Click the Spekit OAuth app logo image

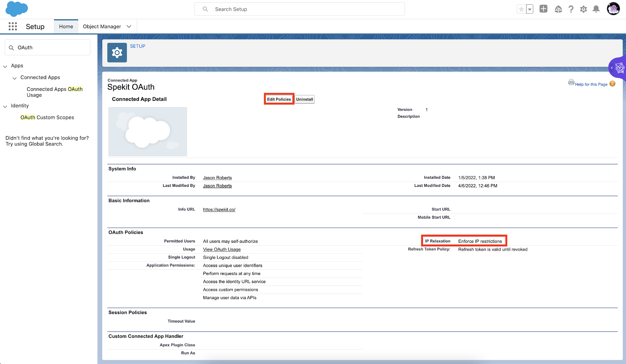coord(148,132)
